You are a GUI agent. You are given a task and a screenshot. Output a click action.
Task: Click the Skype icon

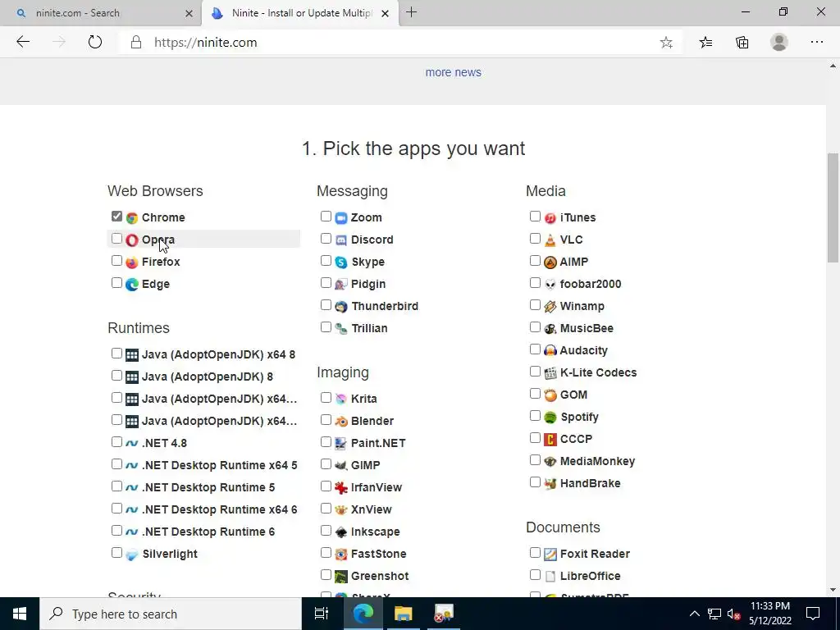tap(341, 262)
